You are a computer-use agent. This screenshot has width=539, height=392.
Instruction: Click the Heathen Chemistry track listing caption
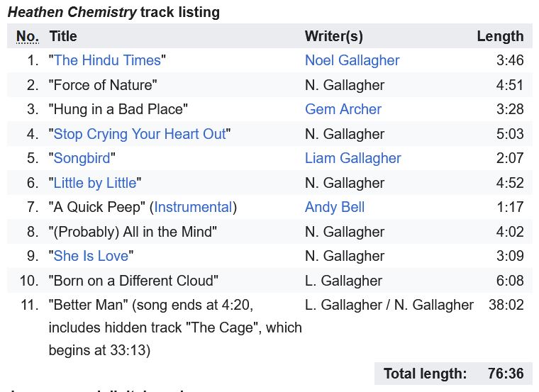click(x=113, y=12)
